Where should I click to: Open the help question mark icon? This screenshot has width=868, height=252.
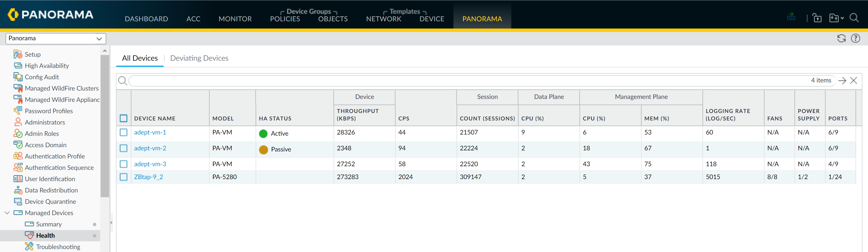855,38
